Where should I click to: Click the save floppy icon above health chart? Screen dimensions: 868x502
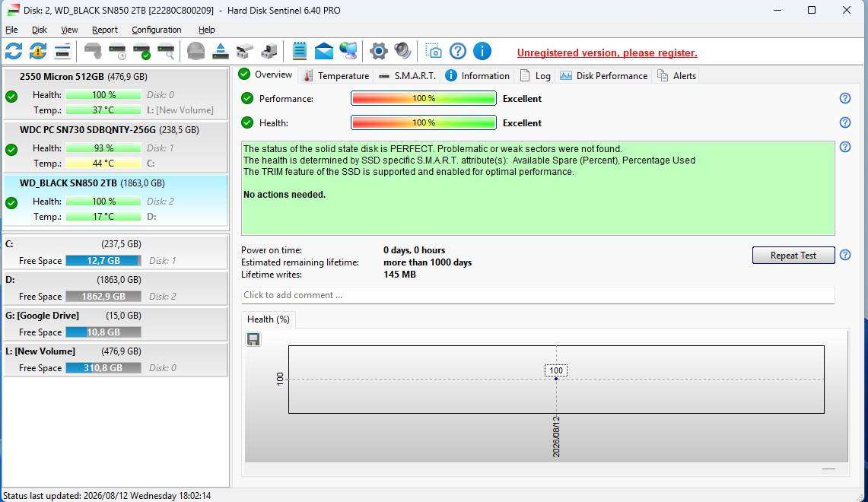coord(253,339)
